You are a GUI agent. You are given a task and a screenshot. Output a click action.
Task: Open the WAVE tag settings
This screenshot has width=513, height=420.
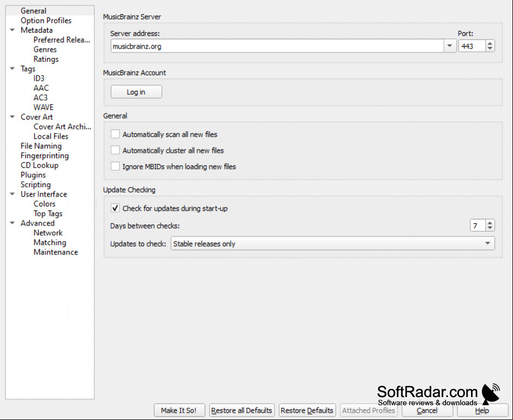43,107
